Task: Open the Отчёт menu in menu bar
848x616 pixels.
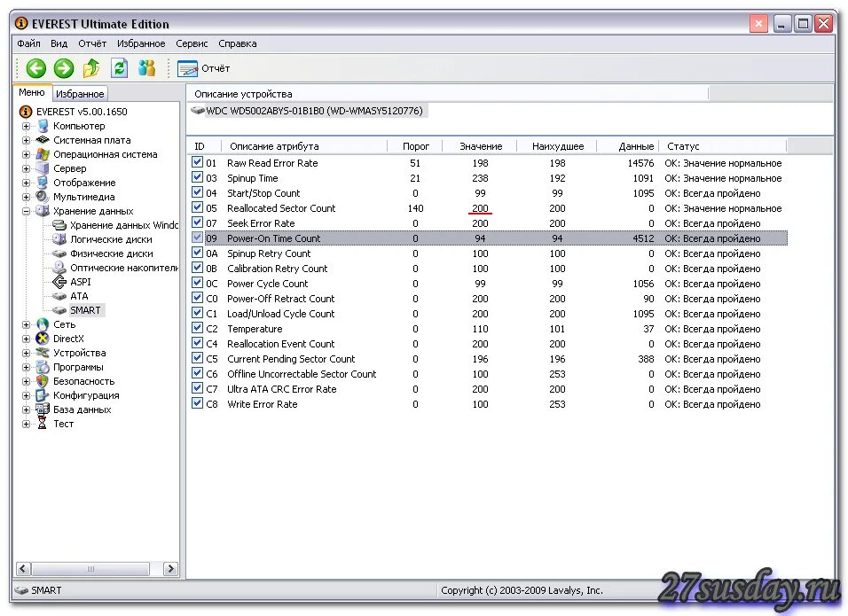Action: (92, 43)
